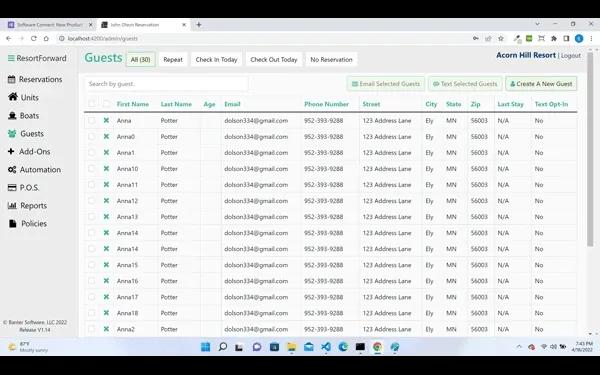This screenshot has width=600, height=375.
Task: Check the box for guest Anna13
Action: [91, 217]
